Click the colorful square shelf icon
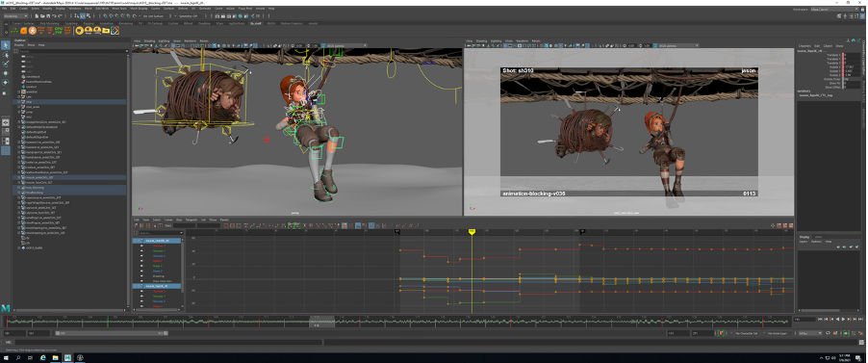 pos(115,31)
